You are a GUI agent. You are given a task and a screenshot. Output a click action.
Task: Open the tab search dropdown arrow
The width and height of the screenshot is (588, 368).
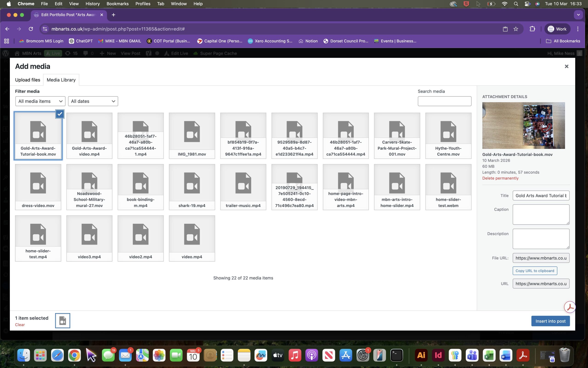(x=578, y=15)
